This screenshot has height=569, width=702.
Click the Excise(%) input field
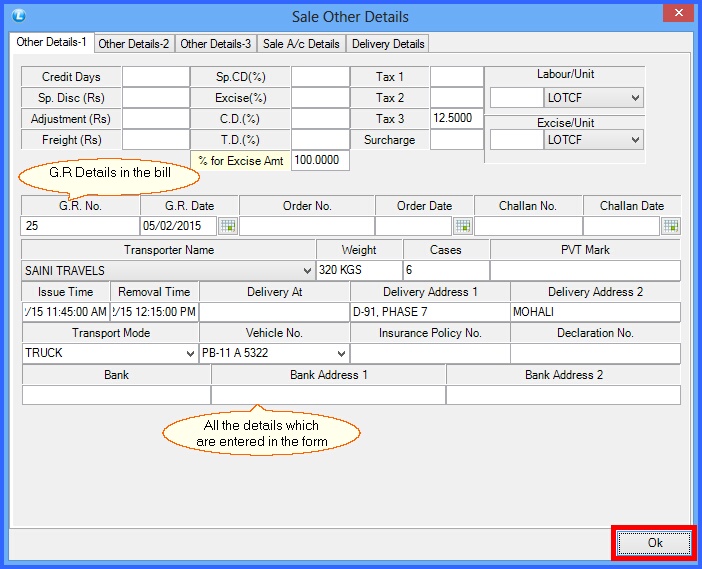(320, 98)
